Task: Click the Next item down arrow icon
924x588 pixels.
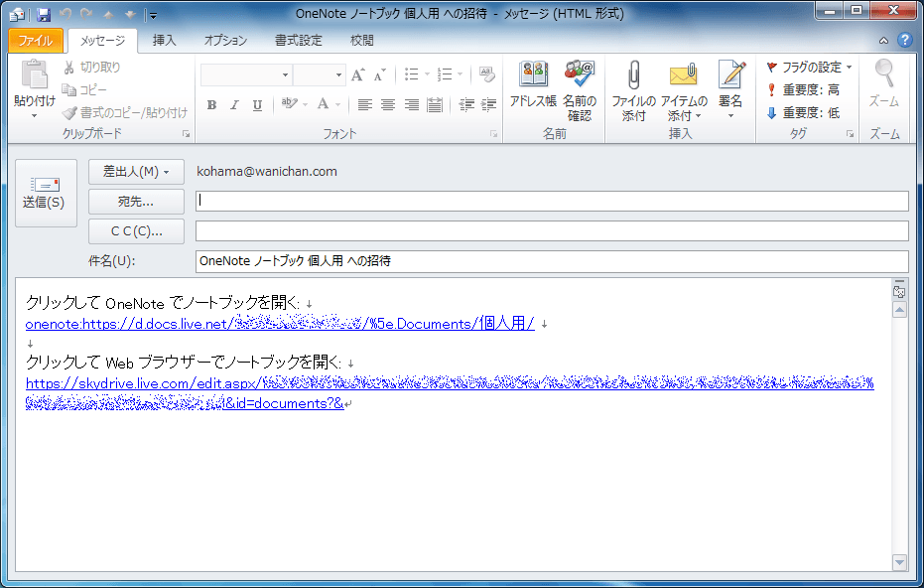Action: (x=130, y=14)
